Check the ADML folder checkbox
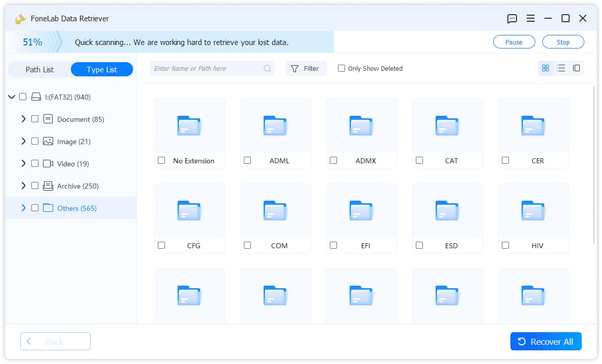602x364 pixels. tap(247, 160)
